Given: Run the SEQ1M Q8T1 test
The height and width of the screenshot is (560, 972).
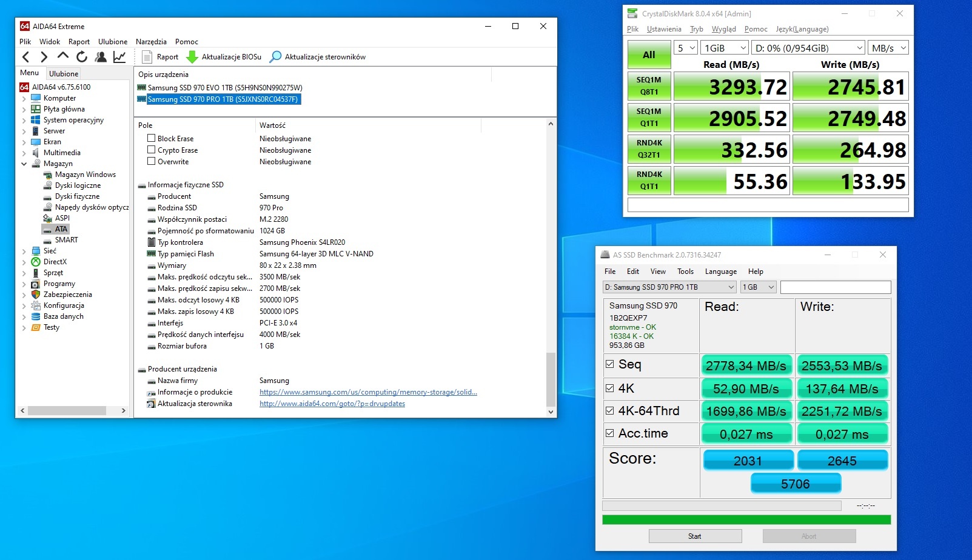Looking at the screenshot, I should [649, 86].
